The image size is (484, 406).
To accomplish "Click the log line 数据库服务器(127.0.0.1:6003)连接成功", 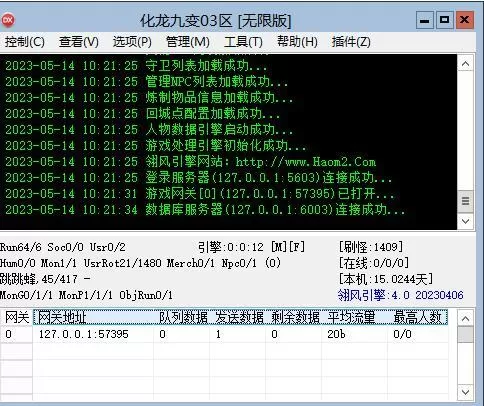I will point(205,210).
